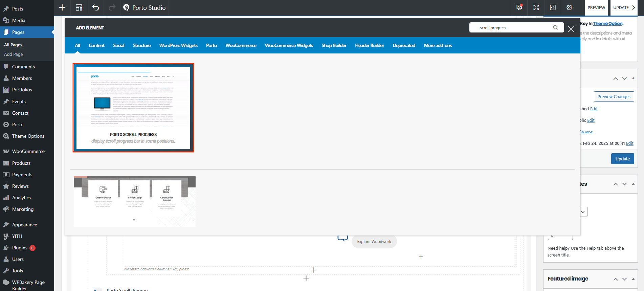
Task: Click the Edit link beside the Feb 24 date
Action: (x=629, y=143)
